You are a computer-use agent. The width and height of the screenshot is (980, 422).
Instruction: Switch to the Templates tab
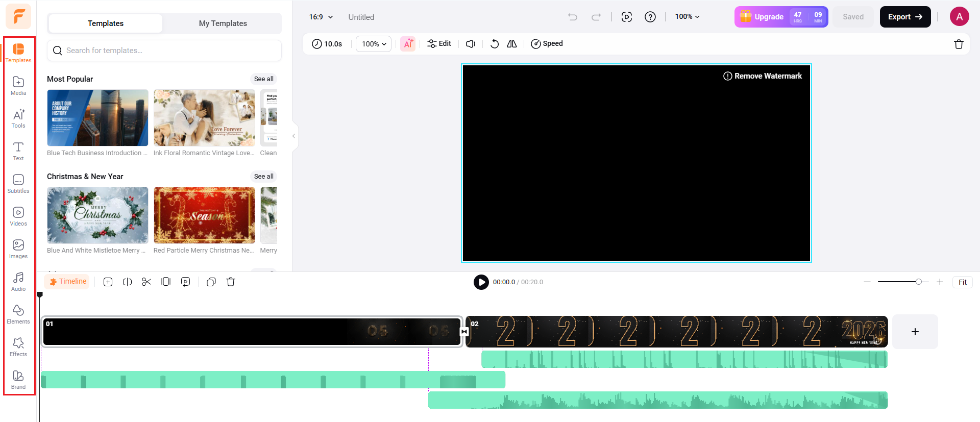point(106,23)
